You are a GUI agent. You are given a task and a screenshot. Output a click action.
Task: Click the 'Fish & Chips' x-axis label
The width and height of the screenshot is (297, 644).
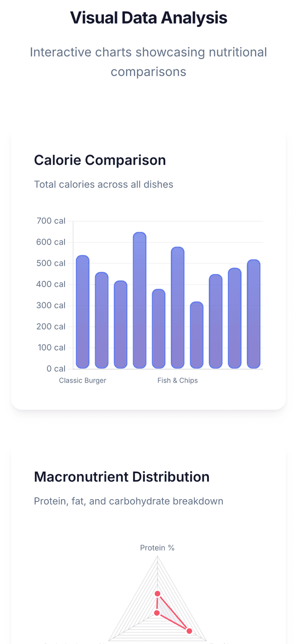[178, 381]
